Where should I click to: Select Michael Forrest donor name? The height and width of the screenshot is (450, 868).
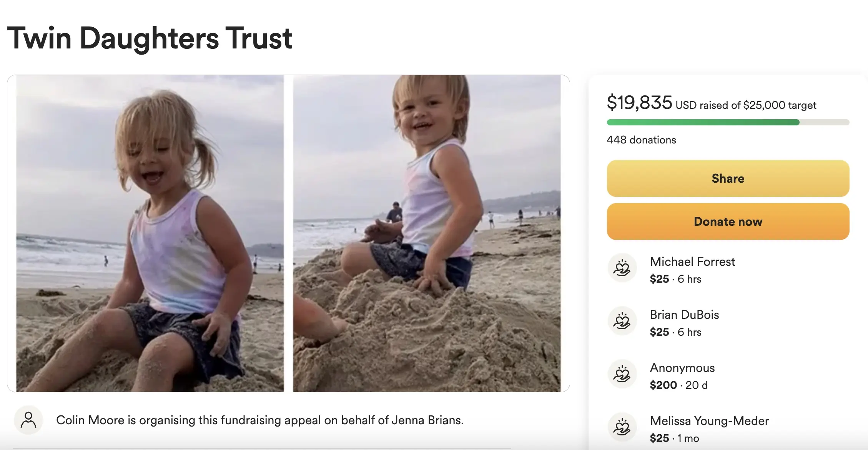[x=692, y=262]
